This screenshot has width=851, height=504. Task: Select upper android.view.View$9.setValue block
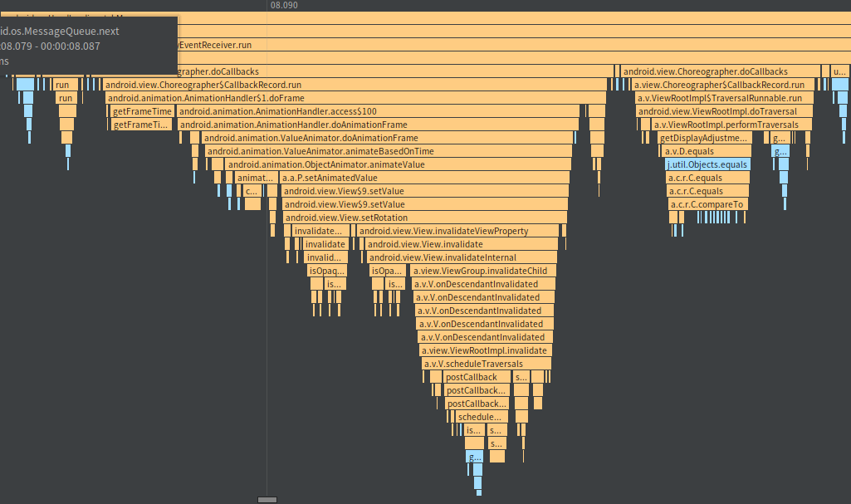coord(425,191)
